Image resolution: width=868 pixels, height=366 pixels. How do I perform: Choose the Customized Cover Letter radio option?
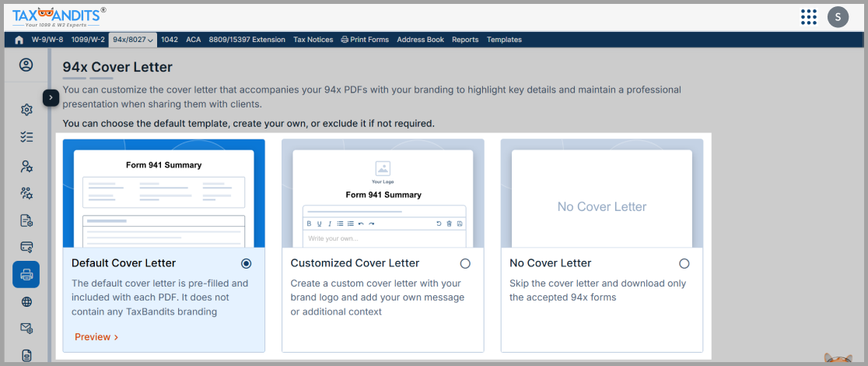click(x=465, y=263)
